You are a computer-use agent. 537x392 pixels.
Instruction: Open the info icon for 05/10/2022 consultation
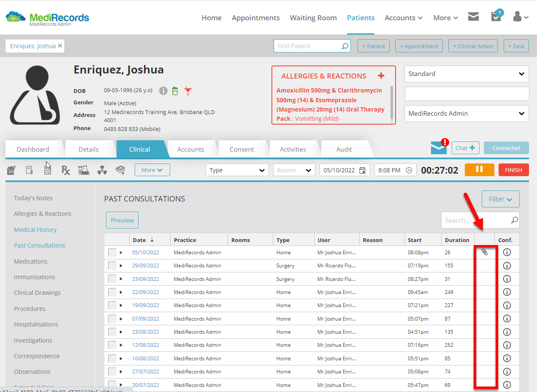click(x=507, y=253)
